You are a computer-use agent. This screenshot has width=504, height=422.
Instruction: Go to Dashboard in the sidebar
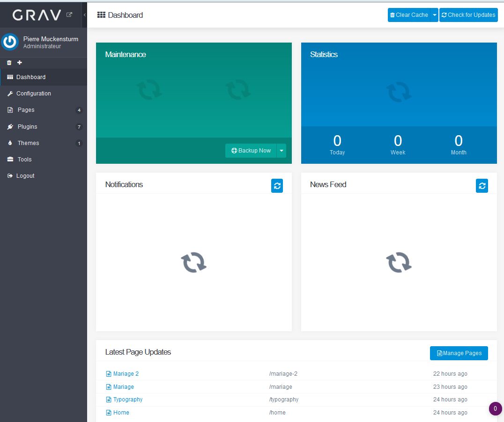pyautogui.click(x=44, y=77)
